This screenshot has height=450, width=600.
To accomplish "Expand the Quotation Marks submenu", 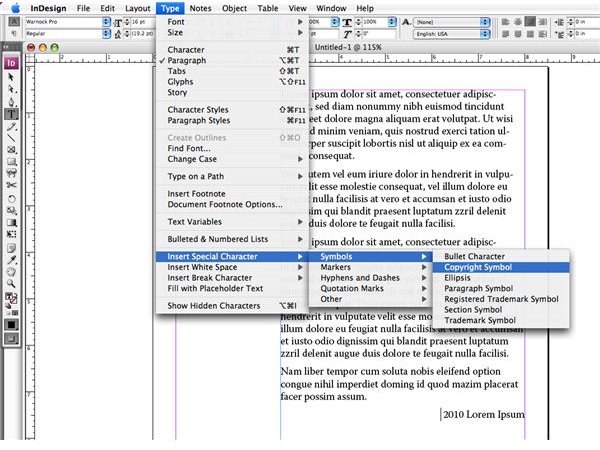I will [x=371, y=289].
